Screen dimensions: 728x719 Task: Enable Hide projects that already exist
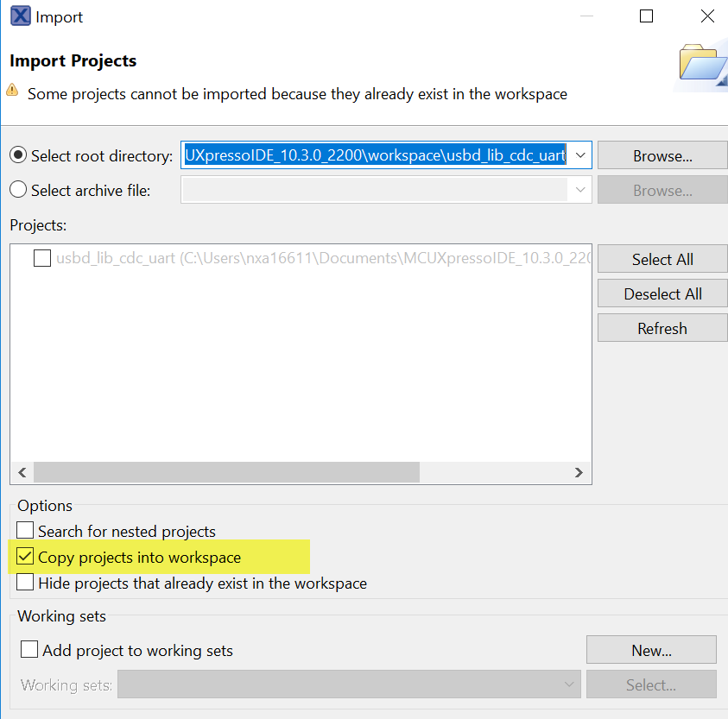coord(25,582)
